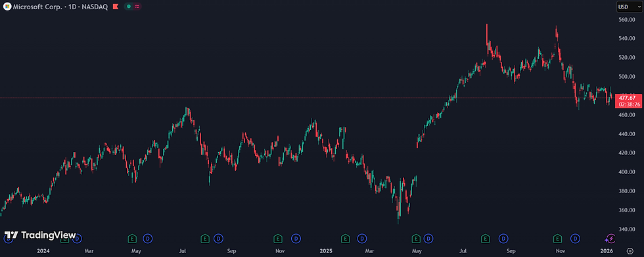Click the 460.00 price axis label
The width and height of the screenshot is (644, 257).
627,115
